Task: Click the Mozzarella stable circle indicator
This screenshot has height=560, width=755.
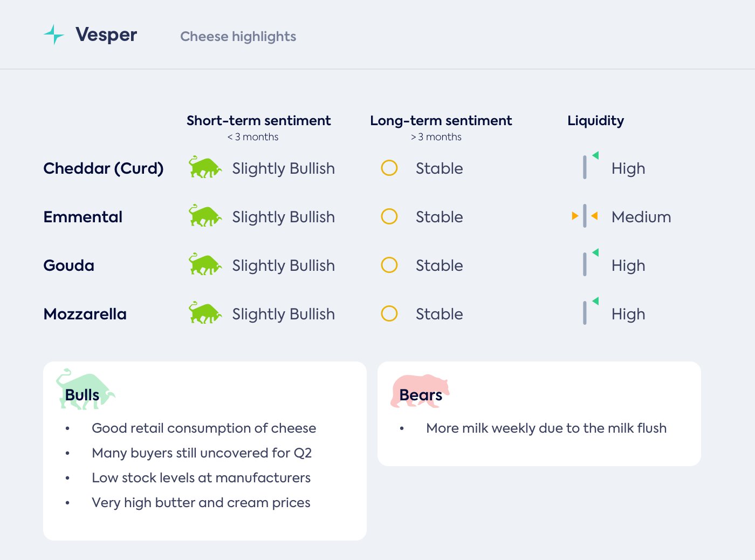Action: [389, 313]
